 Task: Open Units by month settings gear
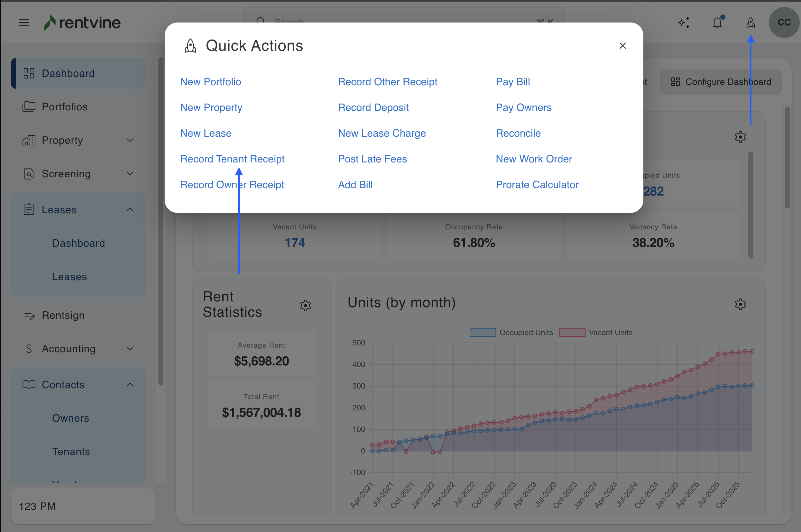740,304
